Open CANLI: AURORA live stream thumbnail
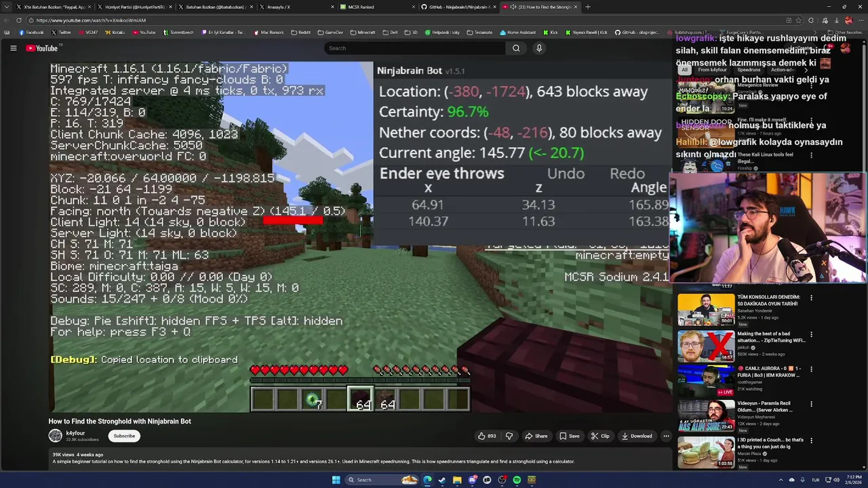Image resolution: width=868 pixels, height=488 pixels. click(705, 381)
